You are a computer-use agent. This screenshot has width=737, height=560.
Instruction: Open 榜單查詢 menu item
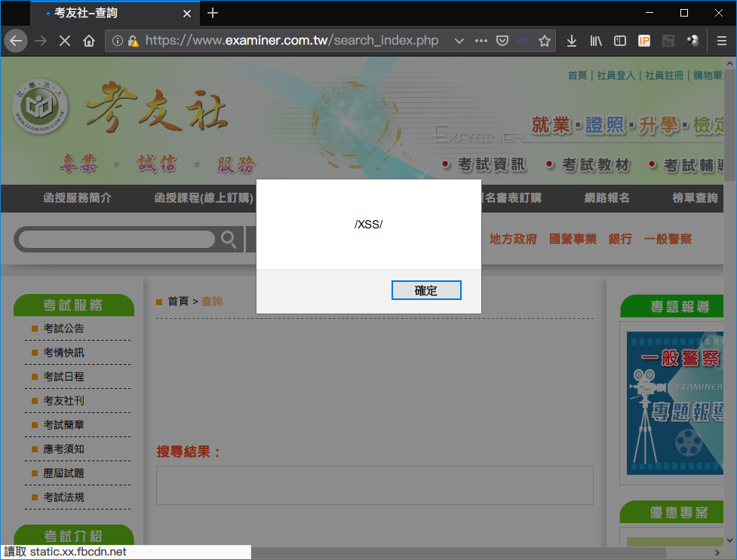coord(696,198)
